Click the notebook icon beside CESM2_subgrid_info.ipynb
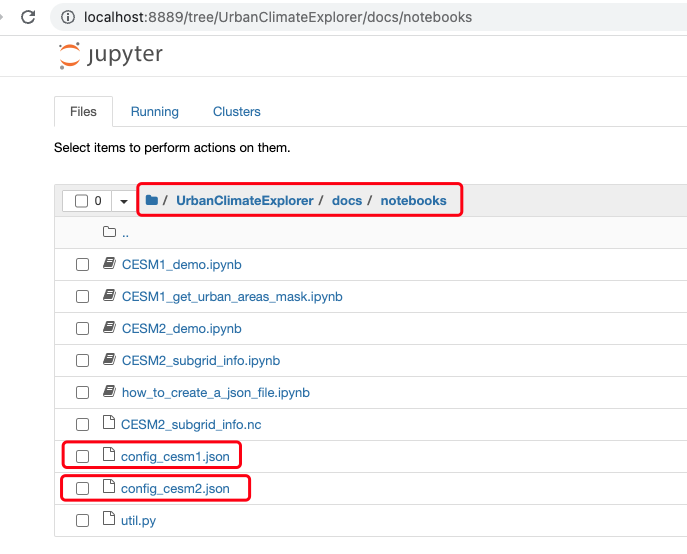 [109, 359]
